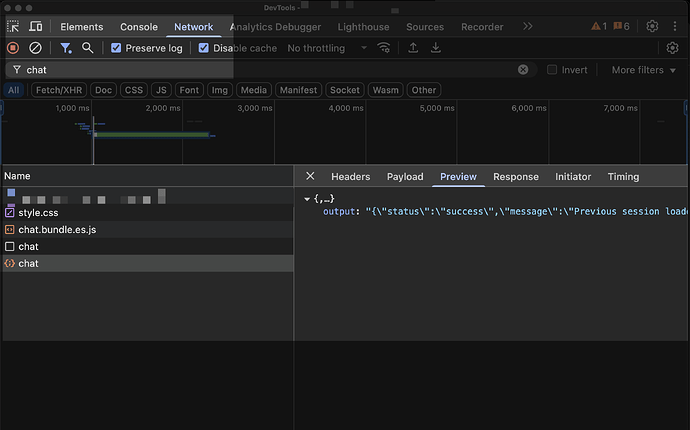This screenshot has width=690, height=430.
Task: Switch to the Response tab
Action: [x=516, y=176]
